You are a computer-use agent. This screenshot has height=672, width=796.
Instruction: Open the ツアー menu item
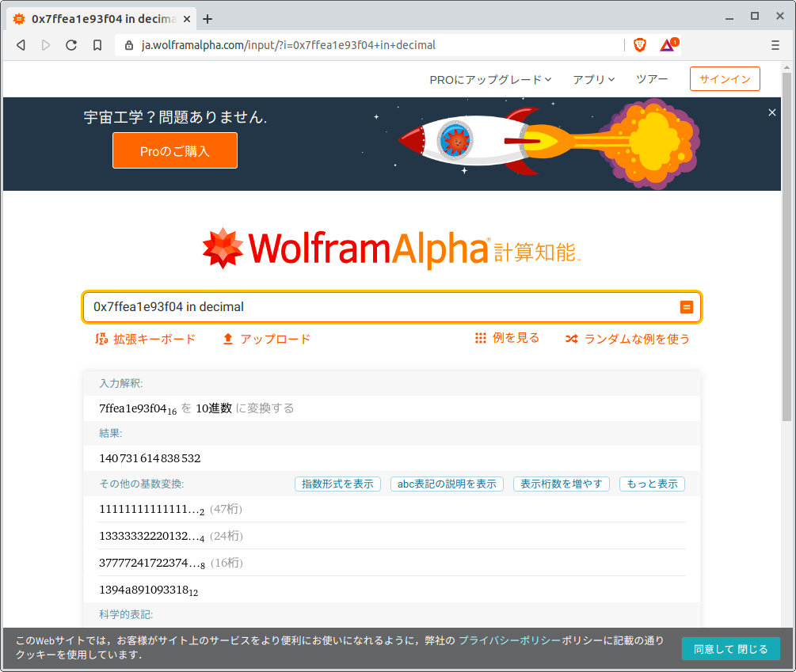pos(653,78)
